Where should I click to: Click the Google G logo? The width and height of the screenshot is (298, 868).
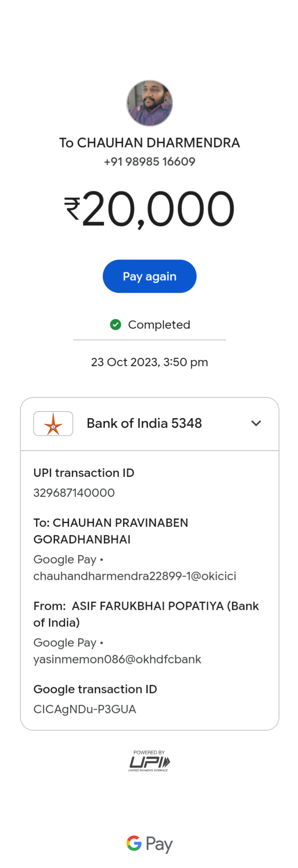pos(134,843)
